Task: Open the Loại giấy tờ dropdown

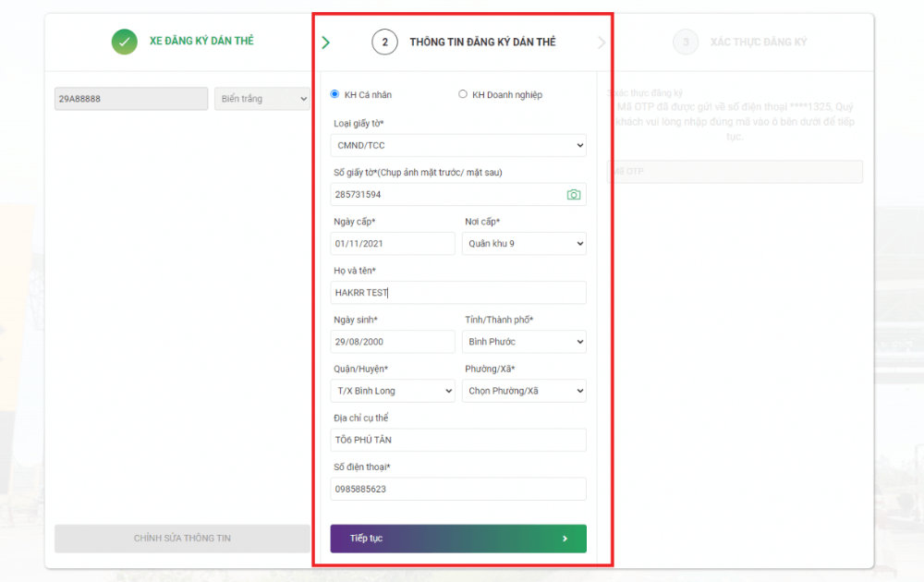Action: [x=458, y=146]
